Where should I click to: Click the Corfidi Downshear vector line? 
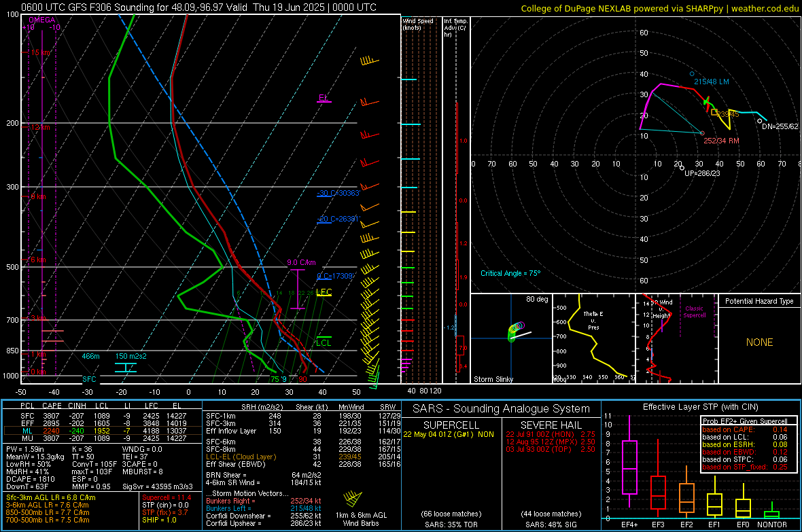point(264,516)
